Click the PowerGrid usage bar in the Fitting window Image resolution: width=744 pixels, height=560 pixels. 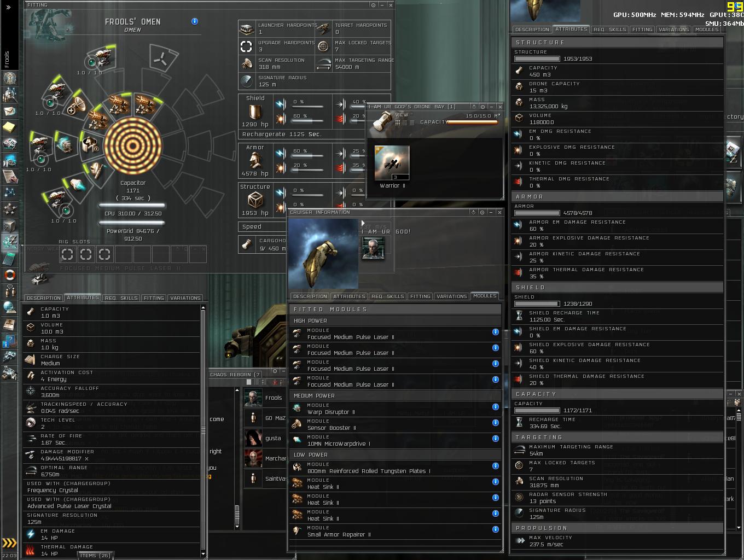click(132, 223)
